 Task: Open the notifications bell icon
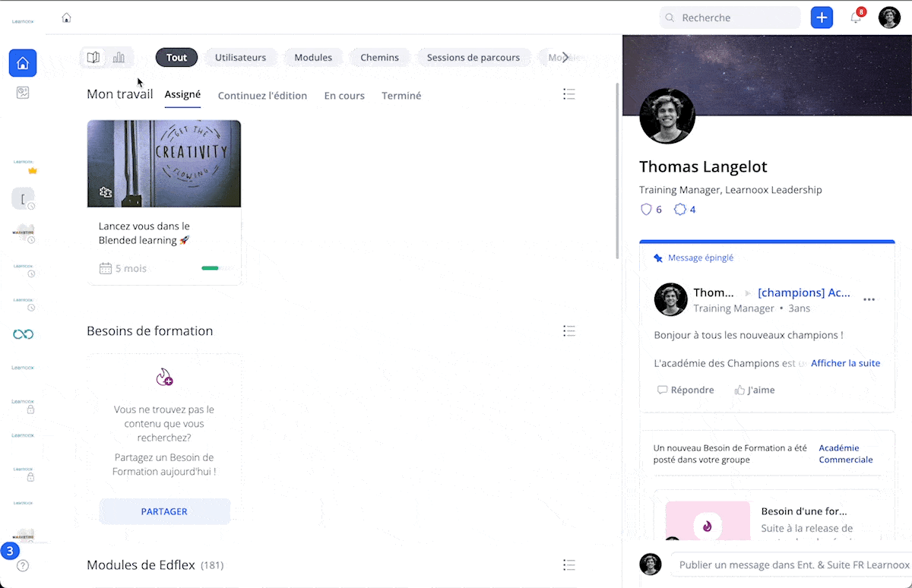click(856, 18)
